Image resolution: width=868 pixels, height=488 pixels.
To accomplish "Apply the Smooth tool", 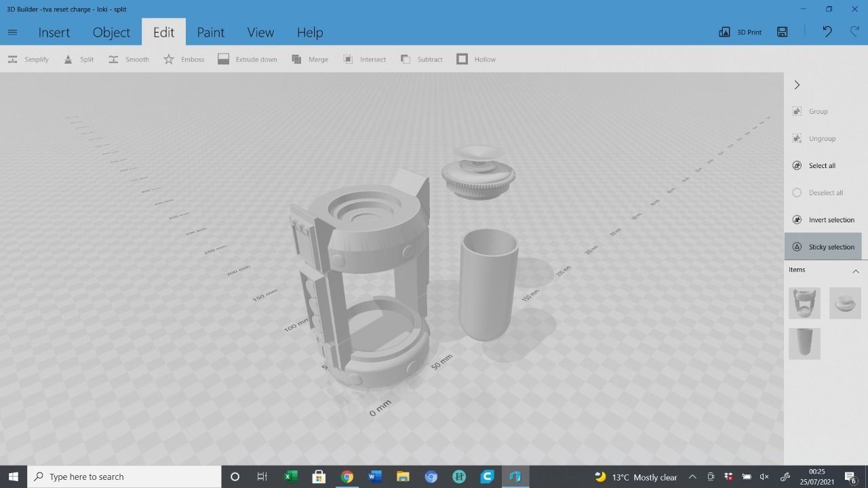I will click(x=128, y=59).
